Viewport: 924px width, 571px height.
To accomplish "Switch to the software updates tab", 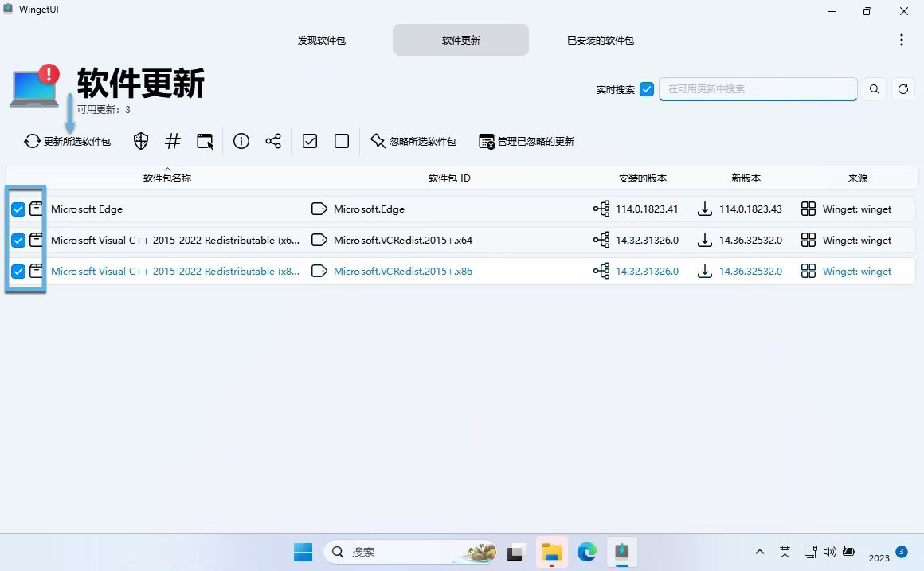I will point(461,40).
